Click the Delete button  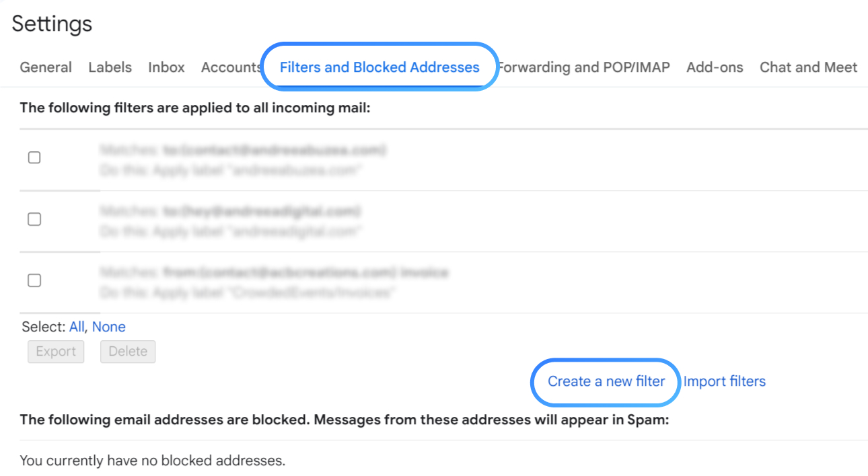pyautogui.click(x=128, y=351)
